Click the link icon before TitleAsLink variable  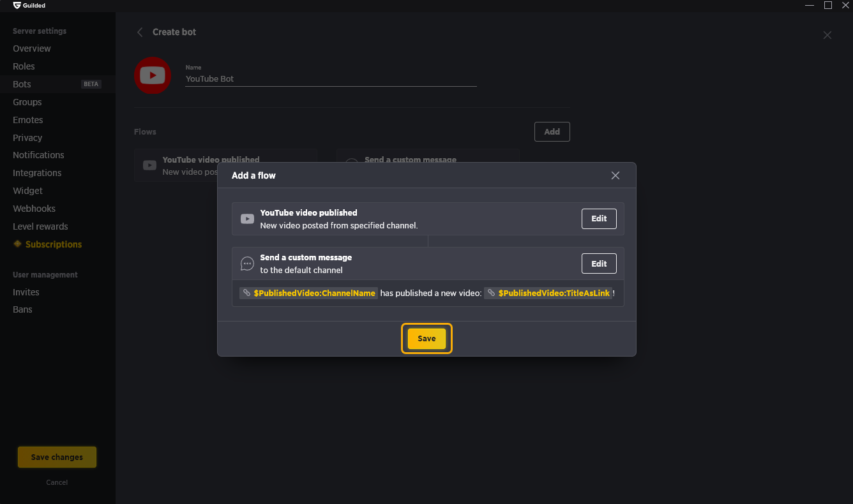491,293
